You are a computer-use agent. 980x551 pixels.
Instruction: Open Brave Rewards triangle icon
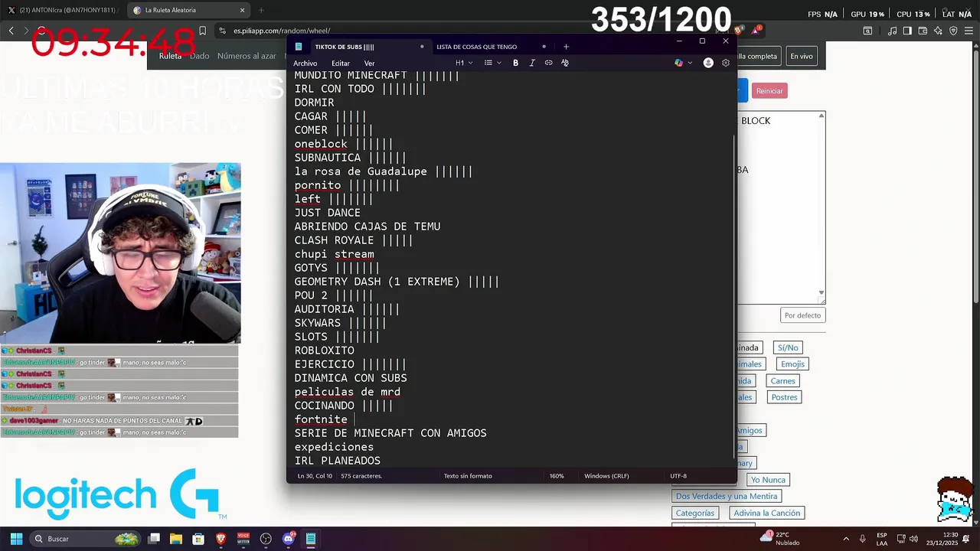(x=756, y=31)
